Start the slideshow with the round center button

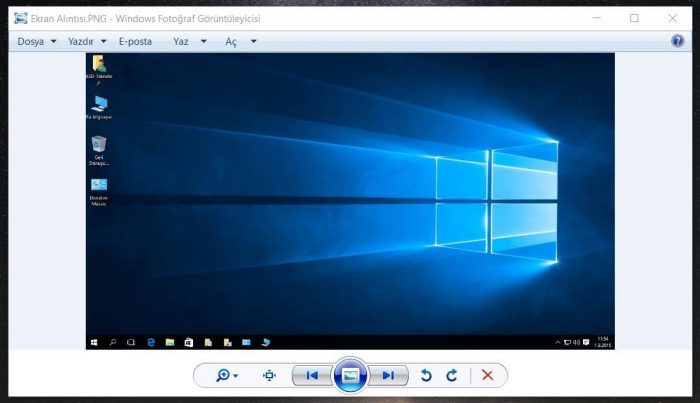tap(350, 375)
